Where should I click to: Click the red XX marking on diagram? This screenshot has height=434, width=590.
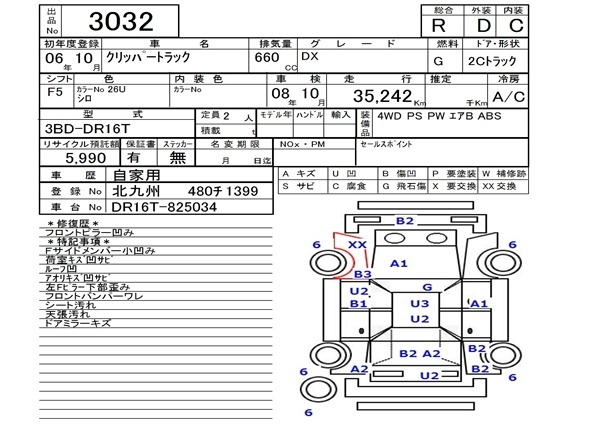click(x=357, y=245)
